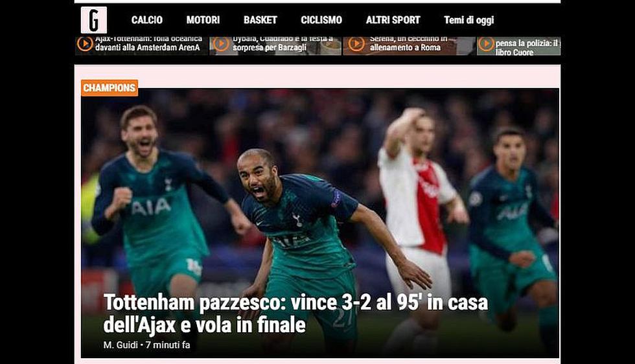The image size is (635, 364).
Task: Click the orange CHAMPIONS tag
Action: click(110, 88)
